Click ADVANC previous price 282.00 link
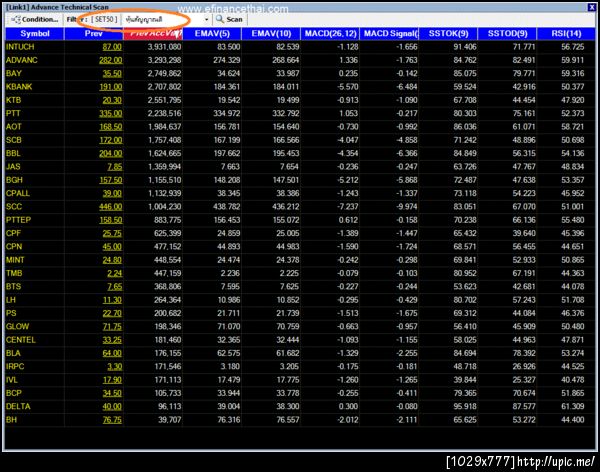Image resolution: width=600 pixels, height=472 pixels. (x=111, y=60)
